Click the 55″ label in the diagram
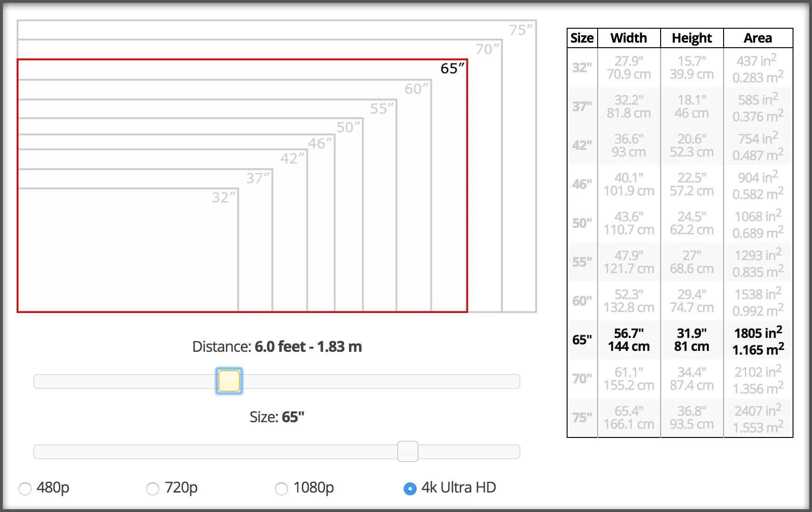 pos(382,108)
